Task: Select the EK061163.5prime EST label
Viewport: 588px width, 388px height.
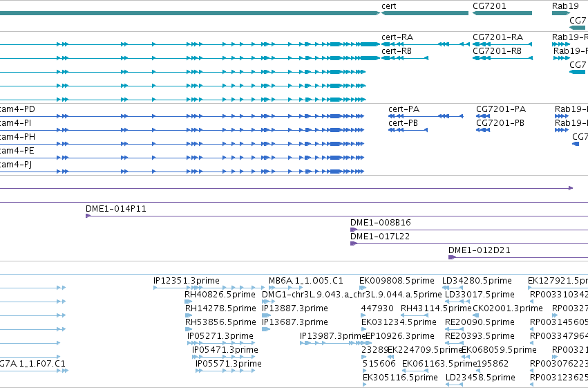Action: coord(439,364)
